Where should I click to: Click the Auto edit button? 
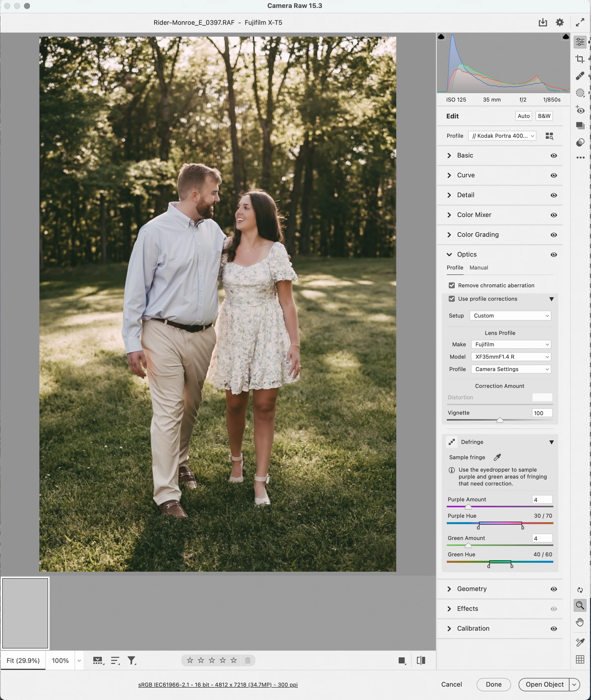coord(523,116)
